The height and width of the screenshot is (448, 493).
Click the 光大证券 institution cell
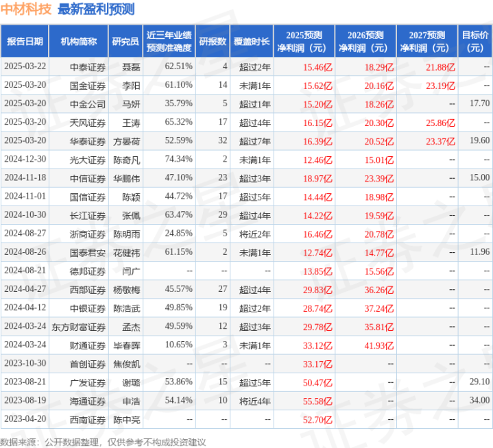(87, 160)
